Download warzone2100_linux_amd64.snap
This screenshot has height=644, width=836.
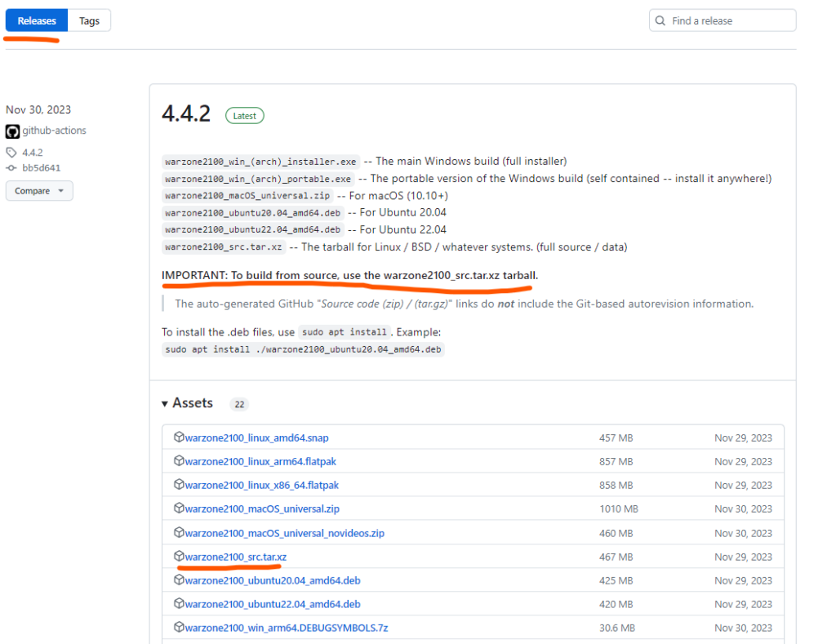click(x=256, y=437)
